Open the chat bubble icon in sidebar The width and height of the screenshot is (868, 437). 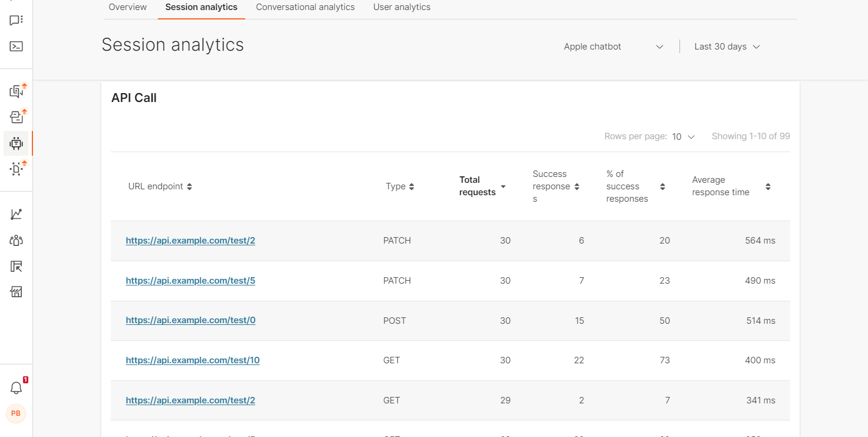[16, 21]
